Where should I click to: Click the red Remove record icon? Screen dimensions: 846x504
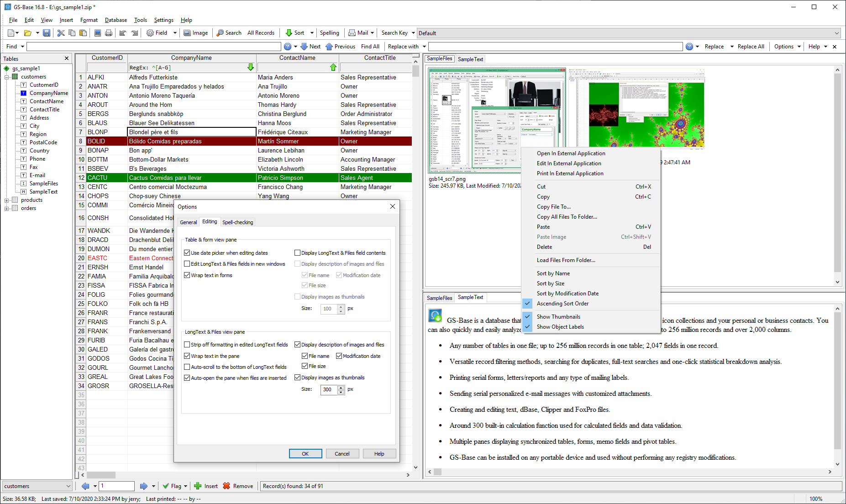point(226,486)
